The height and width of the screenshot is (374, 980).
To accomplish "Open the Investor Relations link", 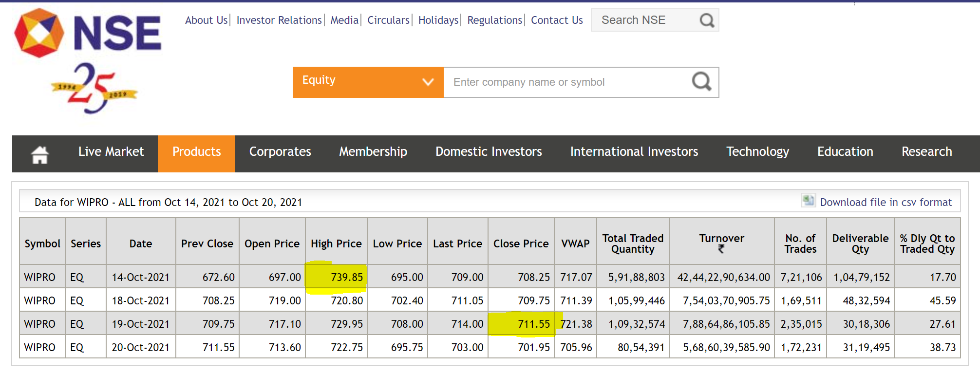I will pos(279,20).
